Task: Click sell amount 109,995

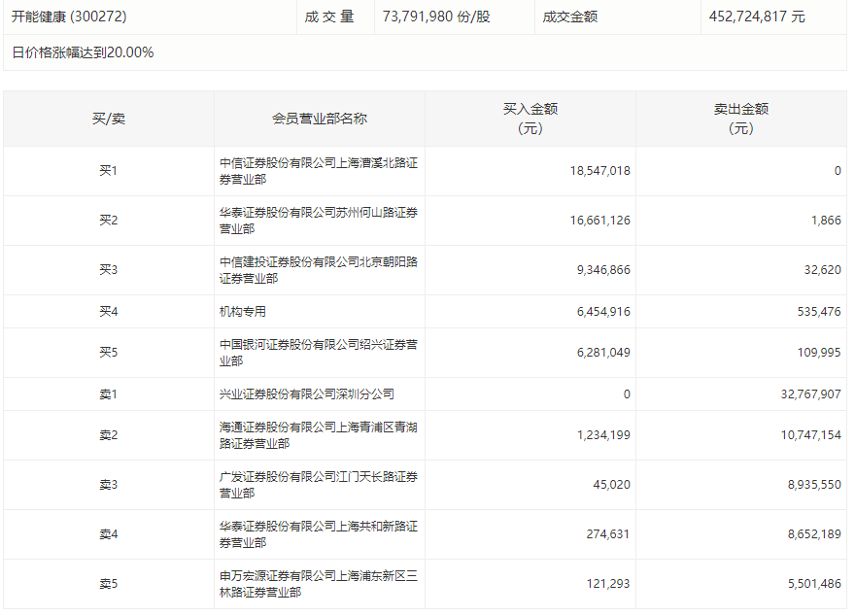Action: 819,352
